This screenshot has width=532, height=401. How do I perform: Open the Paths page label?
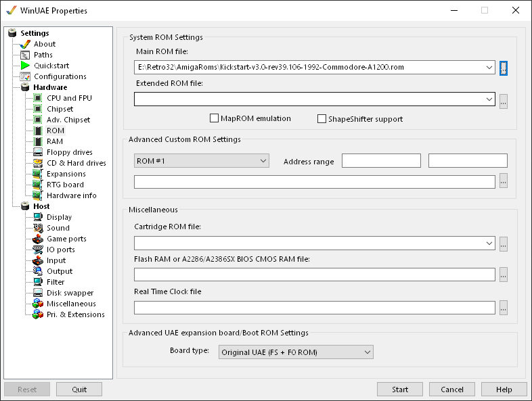point(43,55)
